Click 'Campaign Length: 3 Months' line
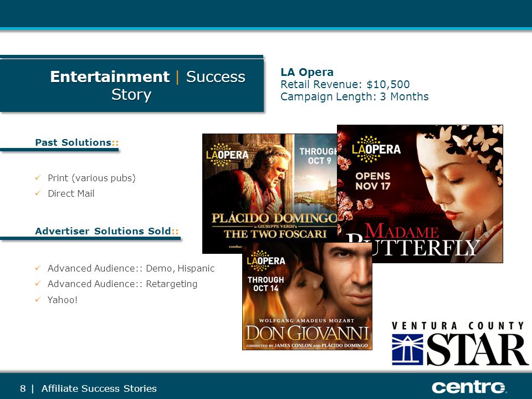Image resolution: width=532 pixels, height=399 pixels. [355, 96]
